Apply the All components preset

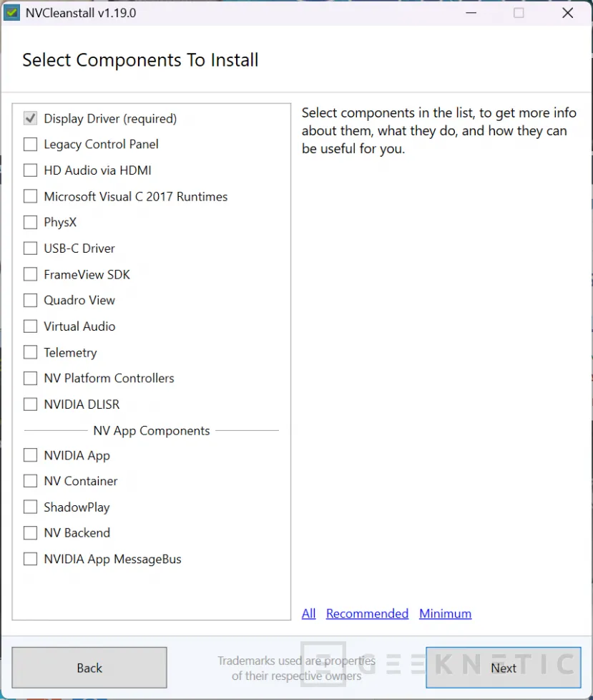click(x=308, y=613)
